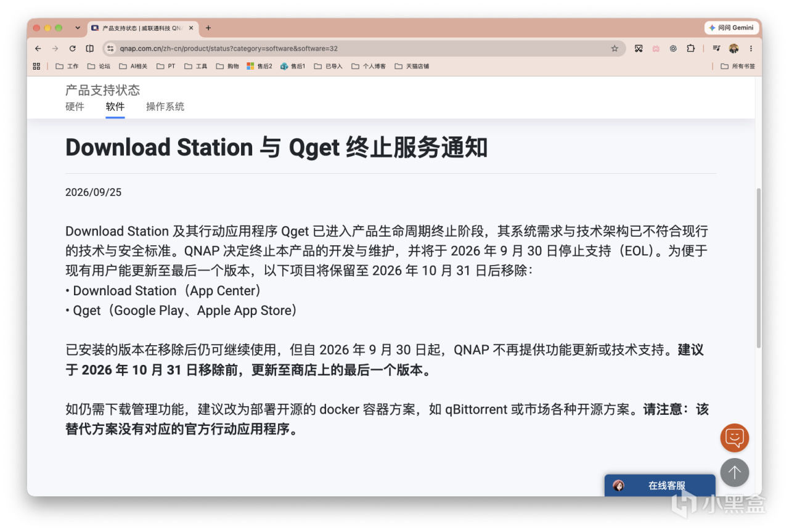Open the 售后2 bookmark
Viewport: 789px width, 532px height.
260,66
